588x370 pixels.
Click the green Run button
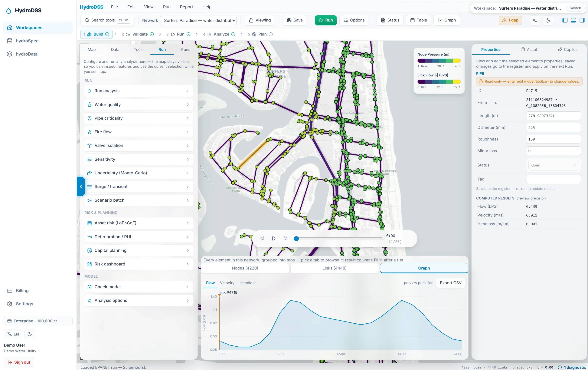click(326, 20)
